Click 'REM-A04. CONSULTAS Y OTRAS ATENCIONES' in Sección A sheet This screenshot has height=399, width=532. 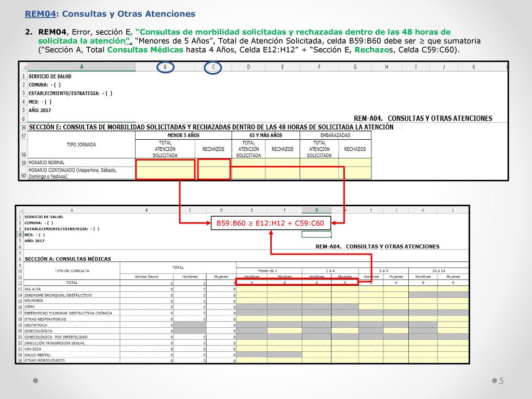377,247
